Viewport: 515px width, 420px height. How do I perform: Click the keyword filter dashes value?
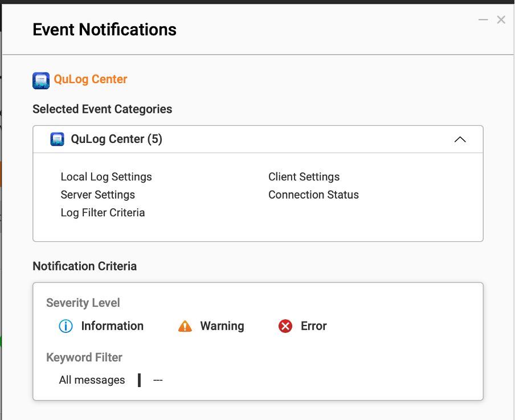click(158, 380)
